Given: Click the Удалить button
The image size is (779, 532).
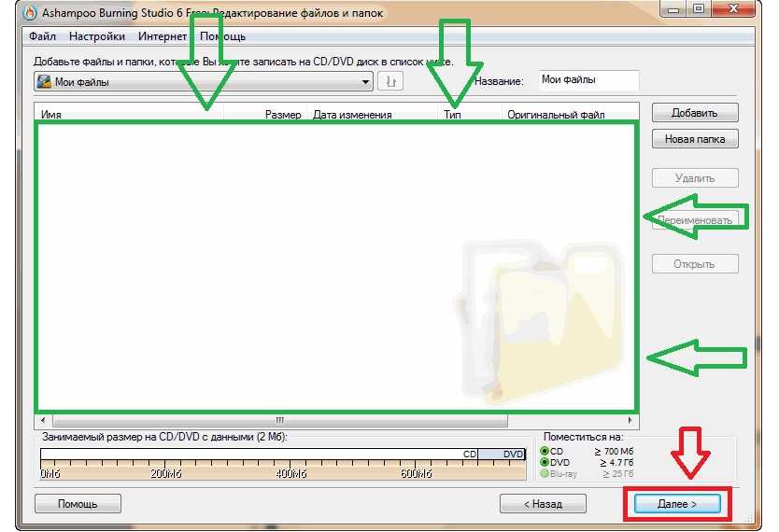Looking at the screenshot, I should [x=695, y=178].
